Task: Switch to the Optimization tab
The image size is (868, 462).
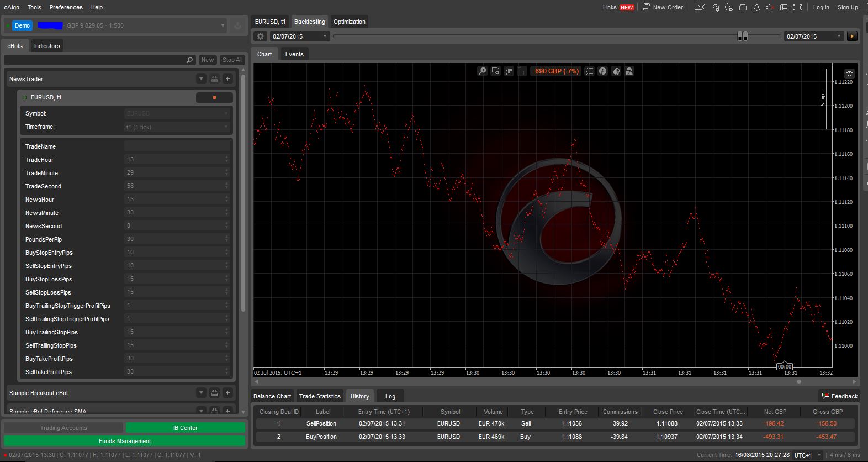Action: pos(349,22)
